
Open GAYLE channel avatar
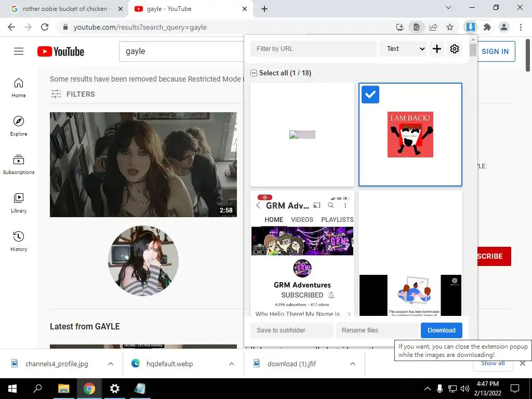point(143,261)
